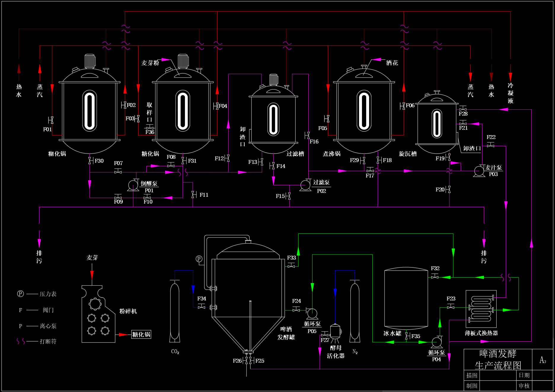555x392 pixels.
Task: Select valve symbol F28 on condensate line
Action: tap(463, 108)
